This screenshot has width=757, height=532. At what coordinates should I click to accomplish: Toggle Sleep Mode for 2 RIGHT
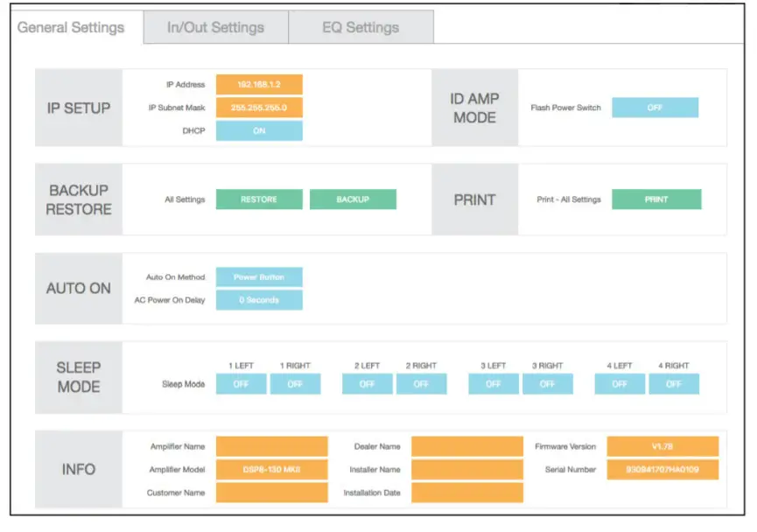(421, 384)
